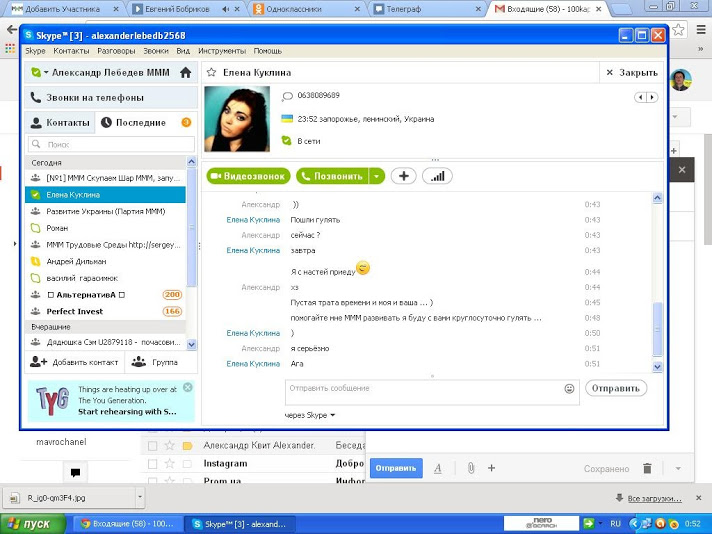Viewport: 712px width, 534px height.
Task: Click blue Отправить button in Gmail compose
Action: 396,468
